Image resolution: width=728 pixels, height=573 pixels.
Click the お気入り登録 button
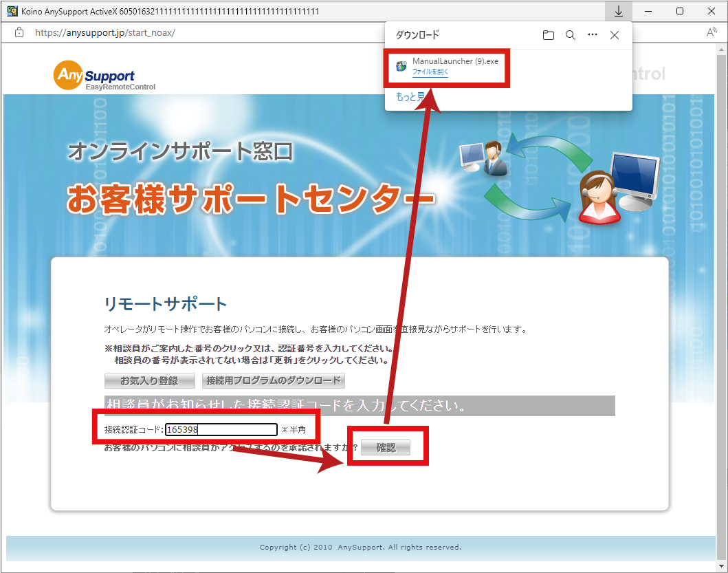point(149,381)
